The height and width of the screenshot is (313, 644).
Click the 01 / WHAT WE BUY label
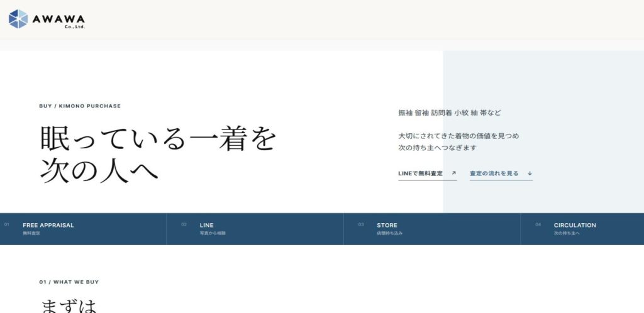[69, 282]
